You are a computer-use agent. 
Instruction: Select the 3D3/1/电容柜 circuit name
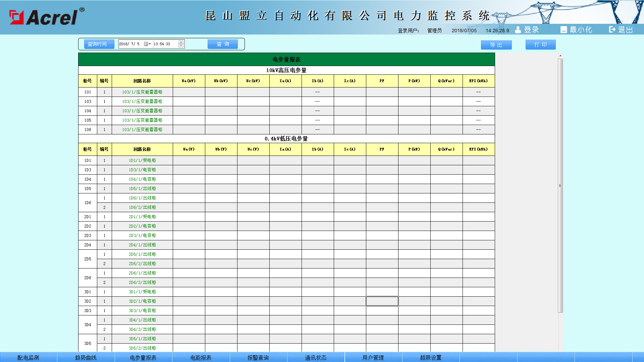click(x=142, y=310)
